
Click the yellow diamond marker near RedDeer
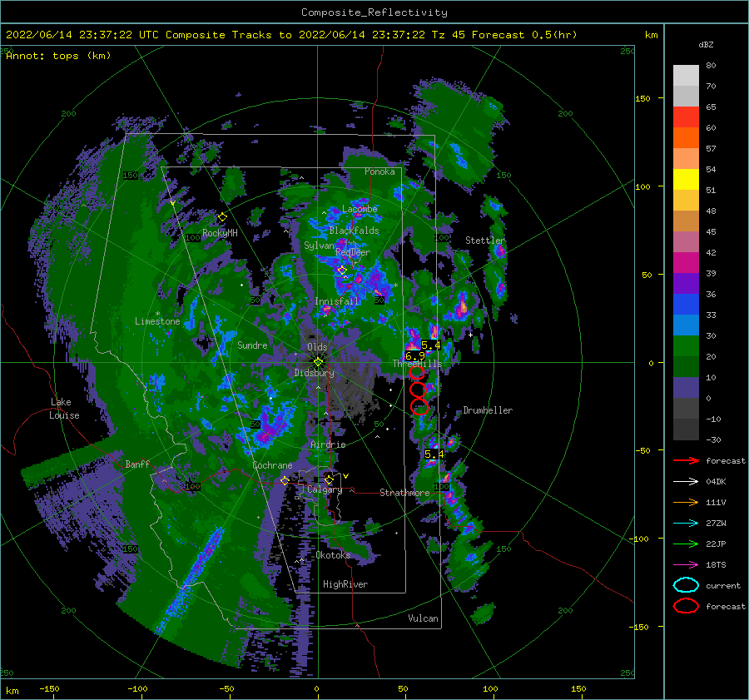[342, 271]
